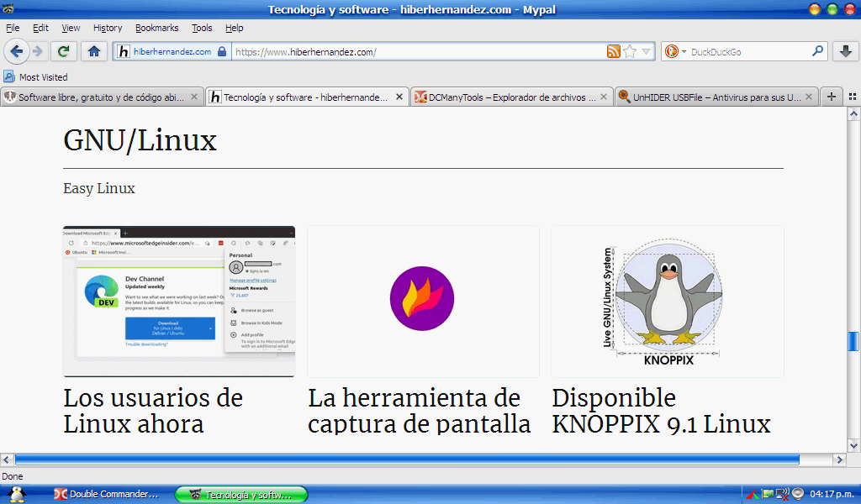Open the penguin start menu in taskbar
Image resolution: width=861 pixels, height=504 pixels.
click(17, 494)
